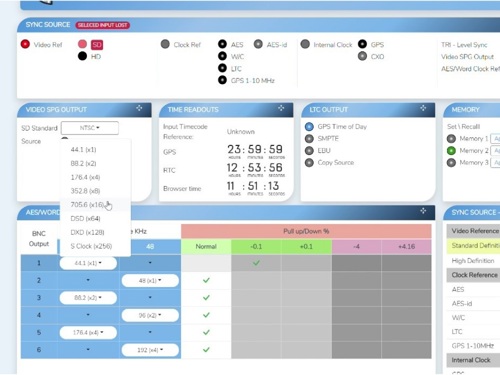Select Copy Source LTC output option
This screenshot has height=375, width=500.
(x=309, y=163)
